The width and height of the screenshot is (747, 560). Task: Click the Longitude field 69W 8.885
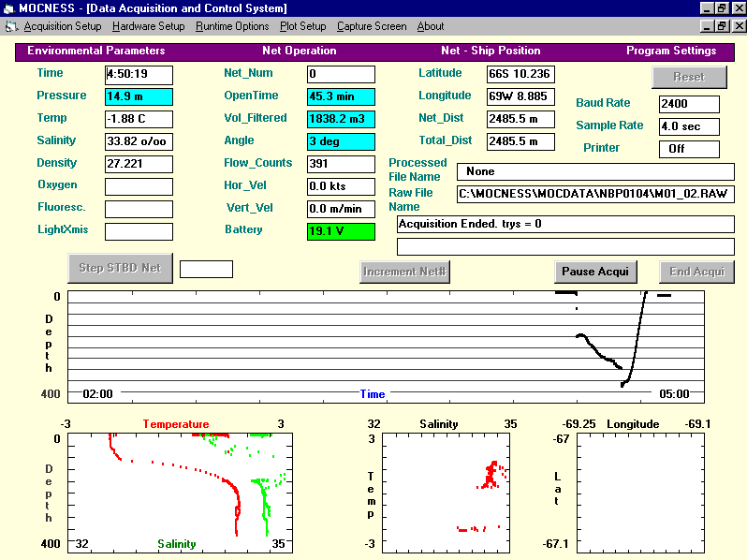click(520, 96)
